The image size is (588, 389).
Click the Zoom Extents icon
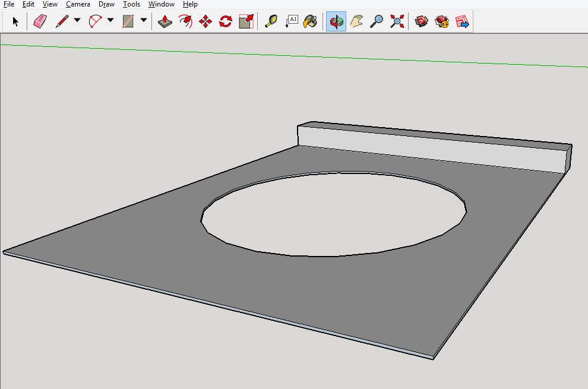397,22
